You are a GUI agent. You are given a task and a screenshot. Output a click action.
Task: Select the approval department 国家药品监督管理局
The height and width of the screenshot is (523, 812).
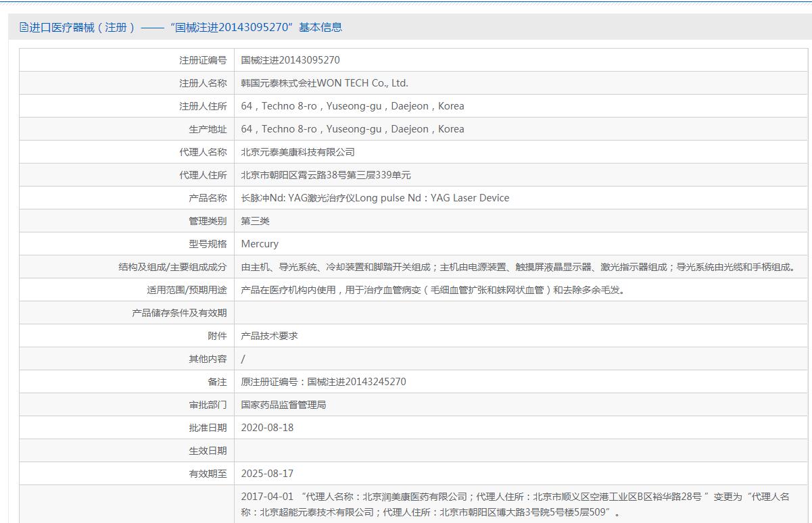coord(283,405)
